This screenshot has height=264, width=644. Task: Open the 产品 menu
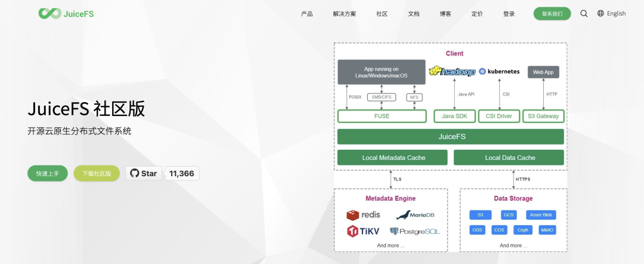pyautogui.click(x=307, y=14)
